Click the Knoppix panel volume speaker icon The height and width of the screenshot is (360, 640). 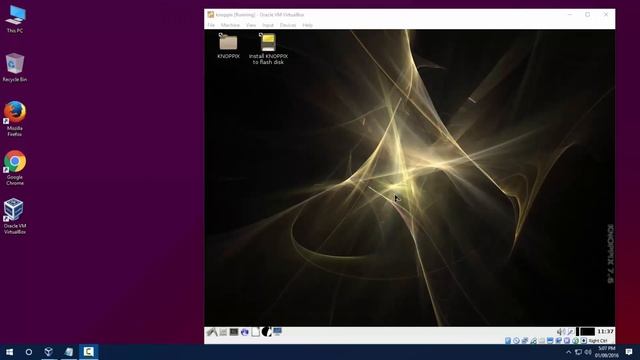click(561, 331)
